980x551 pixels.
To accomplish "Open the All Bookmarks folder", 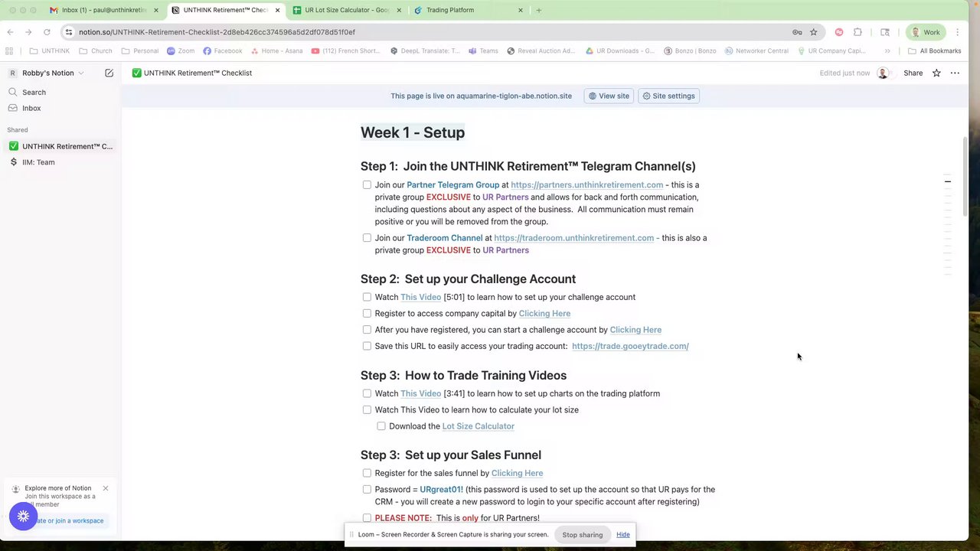I will (x=934, y=51).
